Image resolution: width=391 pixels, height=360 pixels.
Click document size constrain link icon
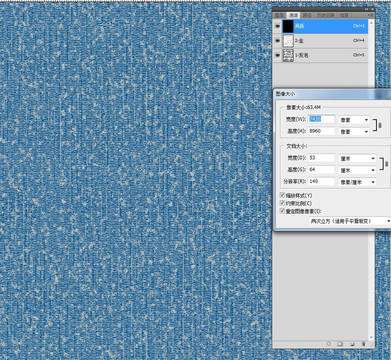(387, 164)
